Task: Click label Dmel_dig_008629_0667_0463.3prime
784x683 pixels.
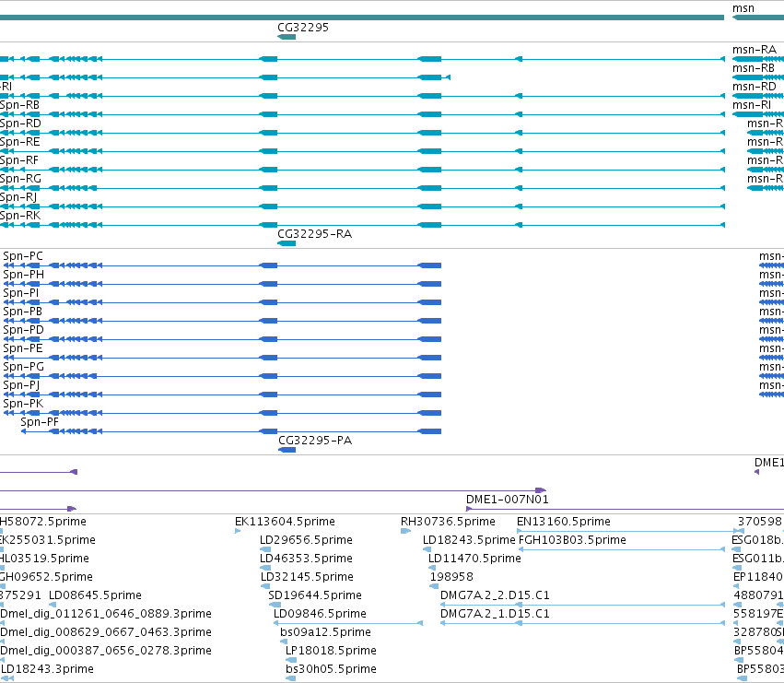Action: (106, 632)
